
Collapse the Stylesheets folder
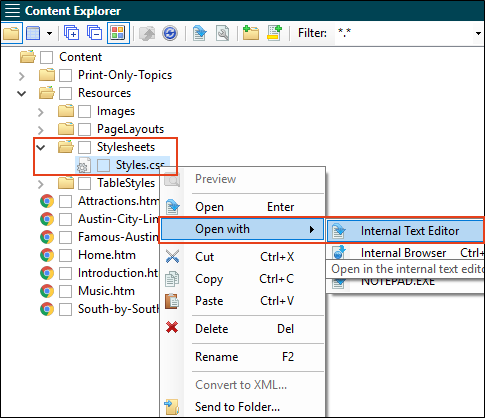(41, 147)
